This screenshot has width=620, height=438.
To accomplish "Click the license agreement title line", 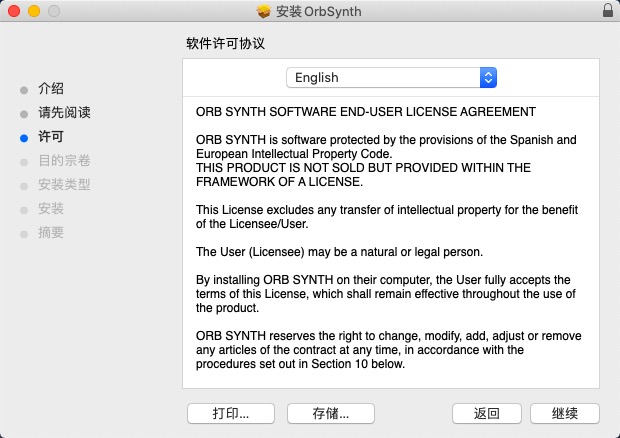I will point(366,112).
